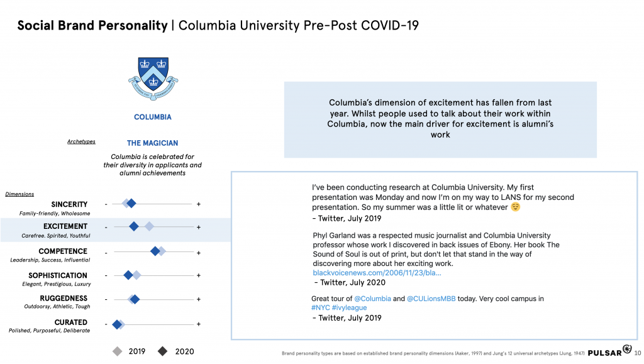Click the light blue 2019 Excitement diamond

click(149, 226)
